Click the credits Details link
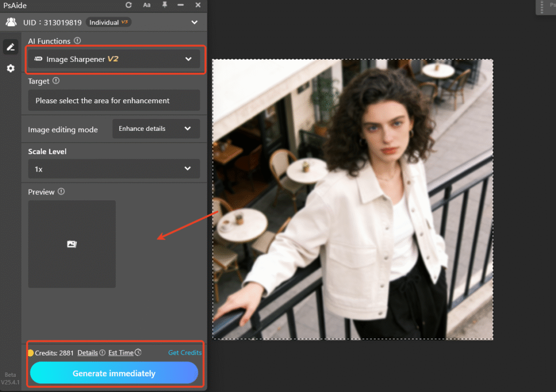This screenshot has width=556, height=392. point(87,353)
